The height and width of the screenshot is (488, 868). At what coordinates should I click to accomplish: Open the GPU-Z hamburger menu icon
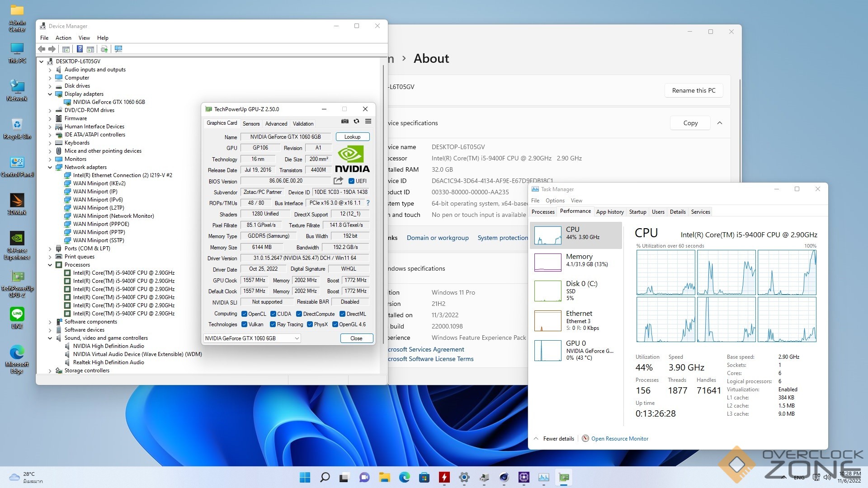point(368,121)
